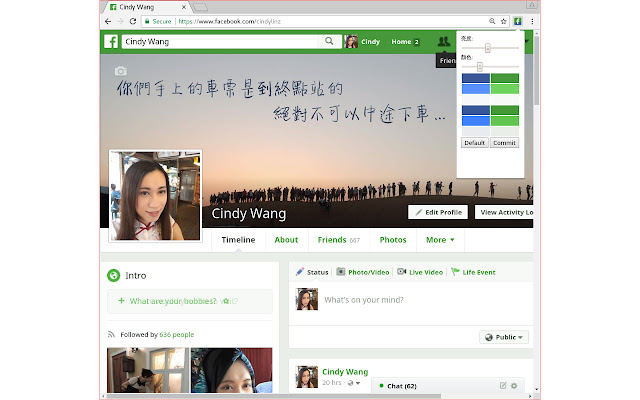Click the Cindy Wang post author link
640x400 pixels.
(345, 372)
